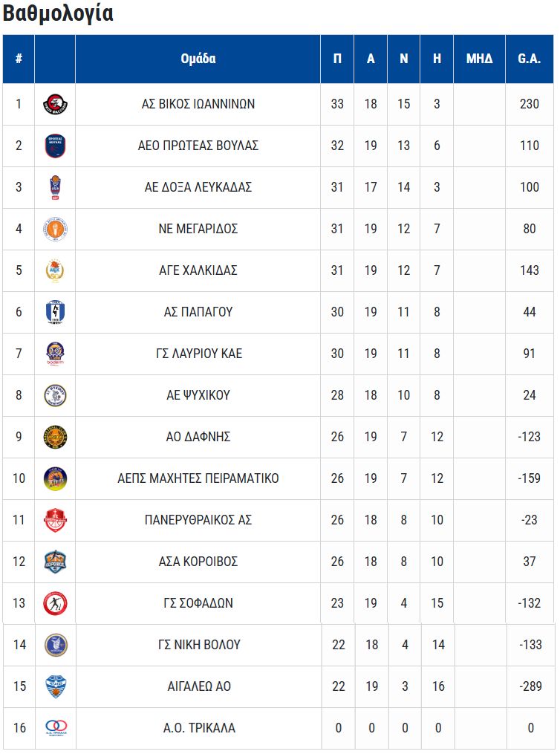Click the ΑΙΓΑΛΕΩ ΑΟ team logo
Image resolution: width=560 pixels, height=754 pixels.
click(x=56, y=687)
